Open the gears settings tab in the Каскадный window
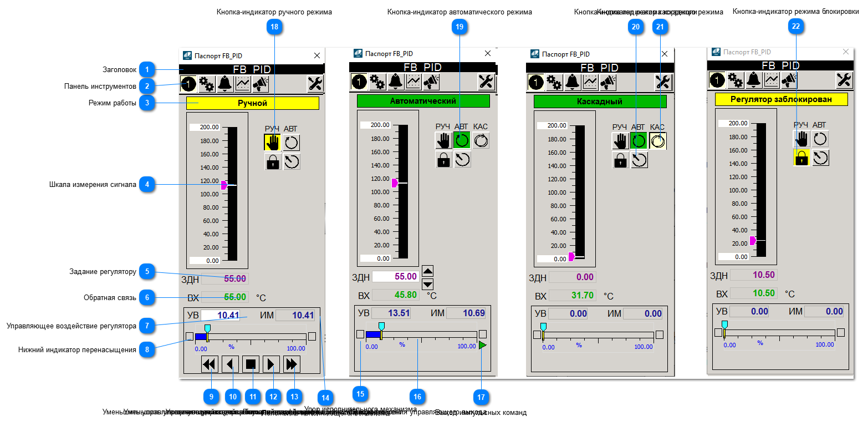 tap(554, 82)
